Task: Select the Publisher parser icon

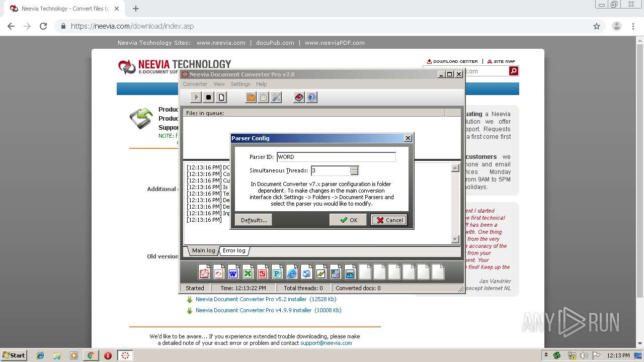Action: [277, 272]
